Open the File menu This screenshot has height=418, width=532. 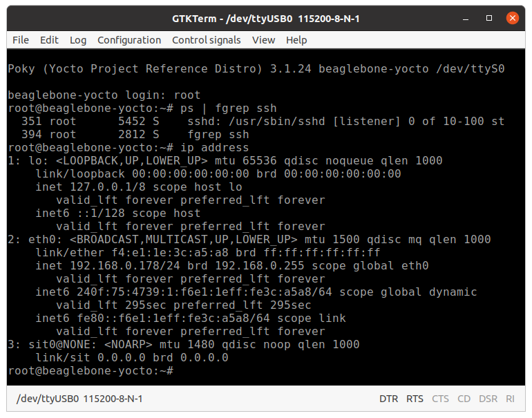tap(21, 40)
